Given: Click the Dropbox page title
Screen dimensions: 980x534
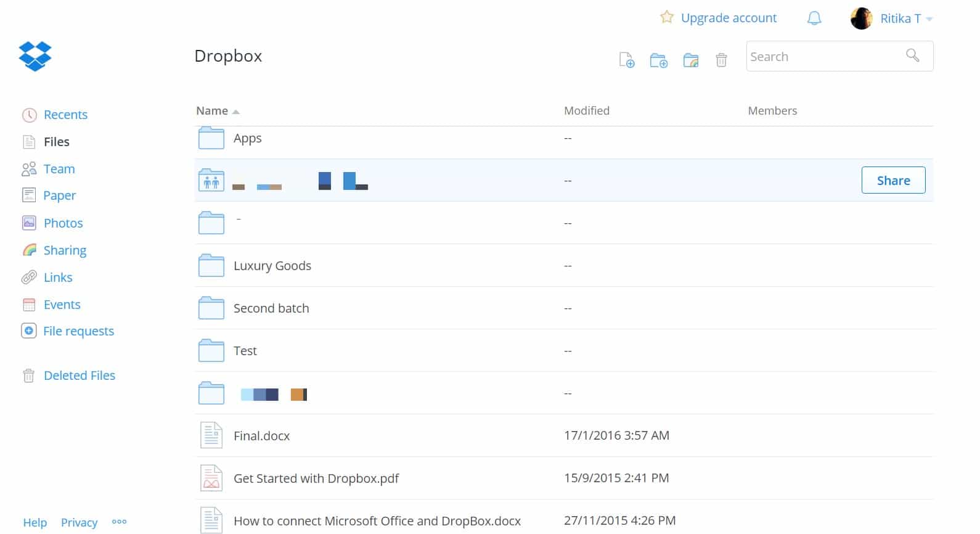Looking at the screenshot, I should point(228,56).
